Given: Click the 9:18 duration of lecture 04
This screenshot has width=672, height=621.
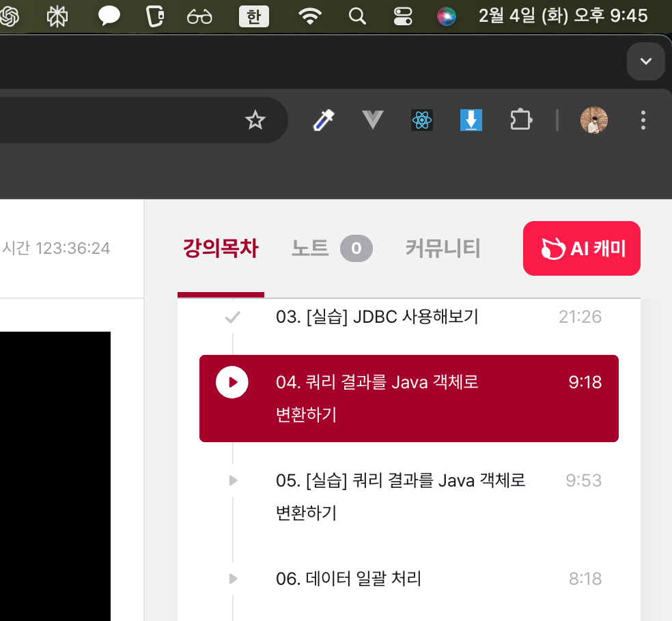Looking at the screenshot, I should [x=585, y=382].
